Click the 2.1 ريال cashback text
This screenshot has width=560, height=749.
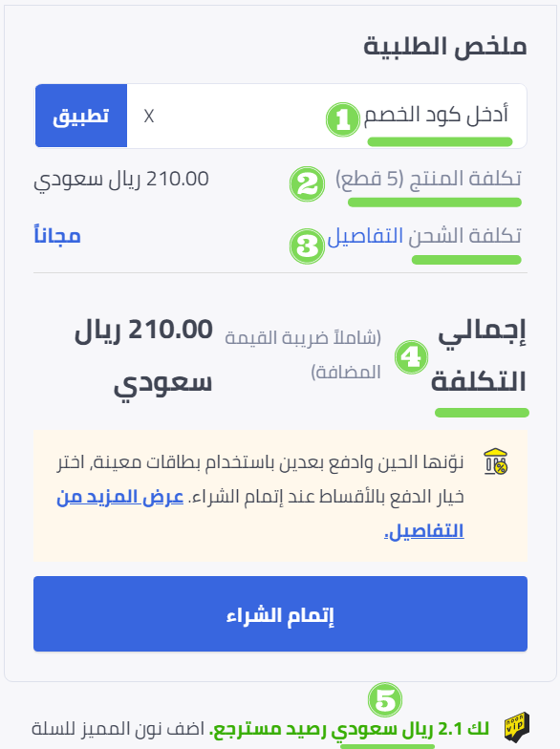350,730
